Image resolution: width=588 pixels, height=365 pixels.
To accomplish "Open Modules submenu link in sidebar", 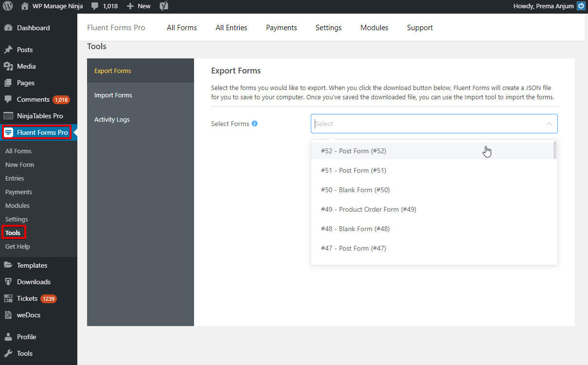I will [x=18, y=205].
